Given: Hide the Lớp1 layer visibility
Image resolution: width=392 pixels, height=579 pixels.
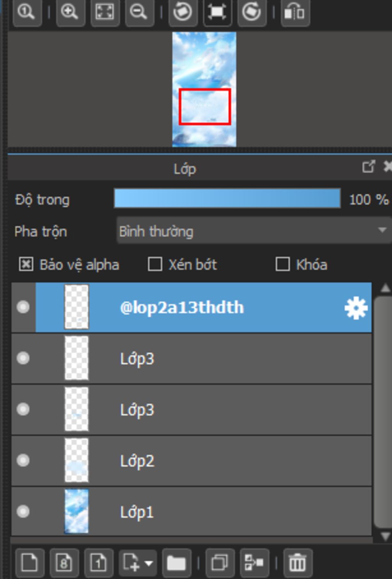Looking at the screenshot, I should (x=23, y=511).
